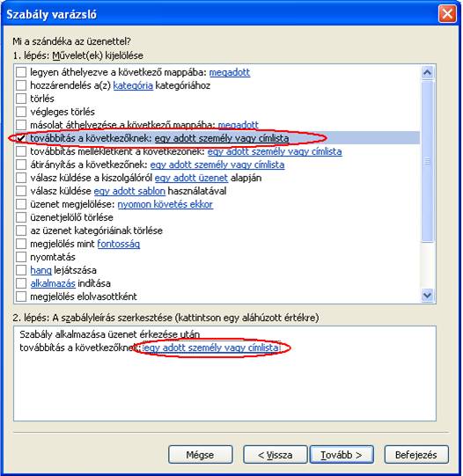Check the 'törlés' checkbox
Screen dimensions: 463x476
pos(21,99)
